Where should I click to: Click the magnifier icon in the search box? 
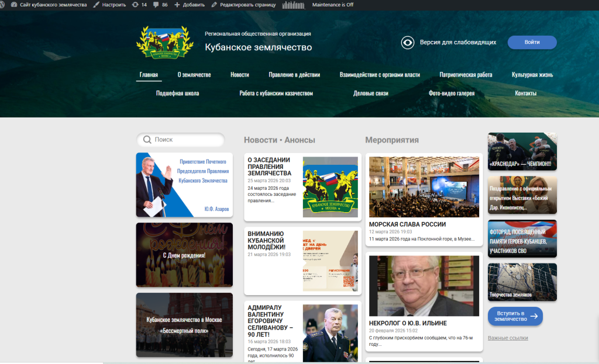point(147,140)
